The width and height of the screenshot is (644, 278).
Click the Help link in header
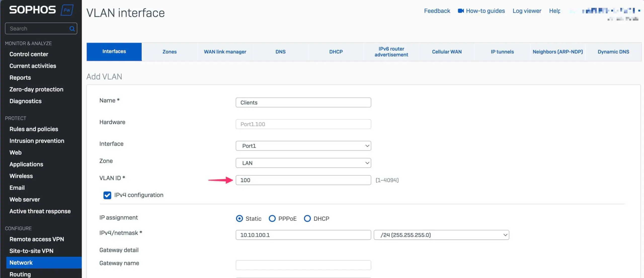555,11
